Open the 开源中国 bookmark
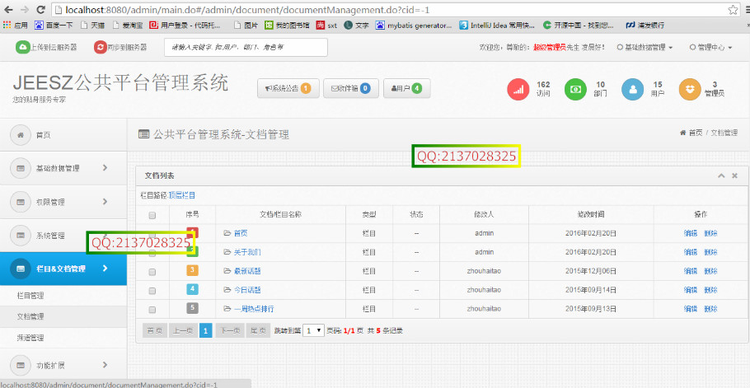The image size is (750, 388). [579, 25]
